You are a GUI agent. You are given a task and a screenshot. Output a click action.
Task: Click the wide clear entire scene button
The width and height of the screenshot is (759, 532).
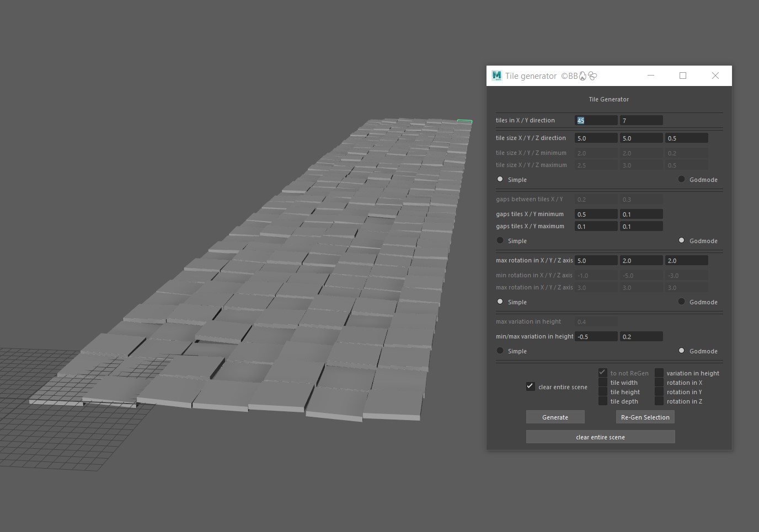click(600, 437)
